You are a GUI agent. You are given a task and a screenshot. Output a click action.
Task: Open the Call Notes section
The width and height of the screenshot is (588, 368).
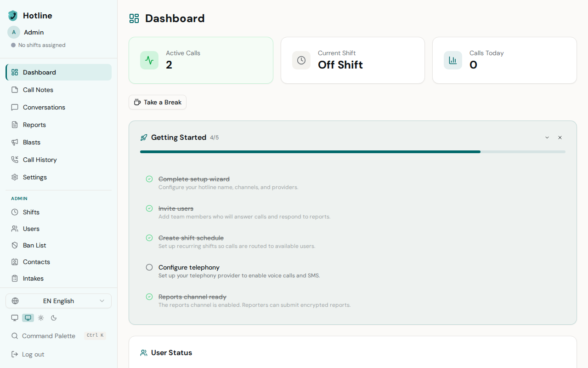pyautogui.click(x=39, y=90)
